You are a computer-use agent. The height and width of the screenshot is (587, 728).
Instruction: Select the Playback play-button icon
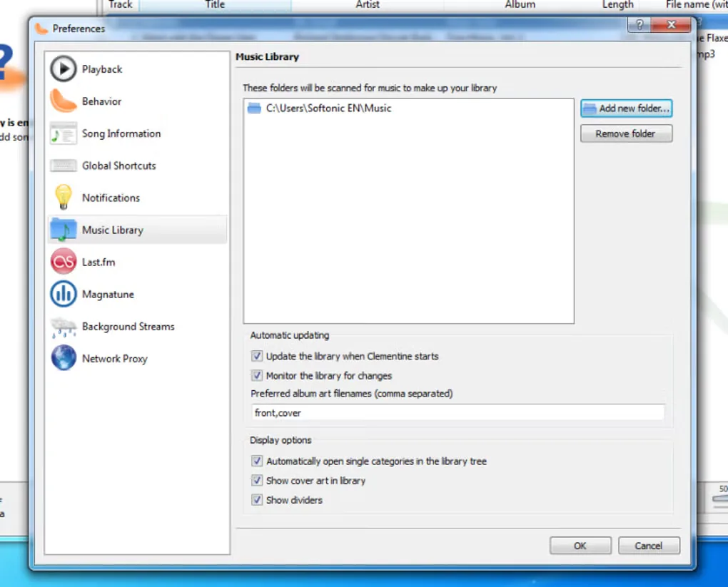(63, 68)
